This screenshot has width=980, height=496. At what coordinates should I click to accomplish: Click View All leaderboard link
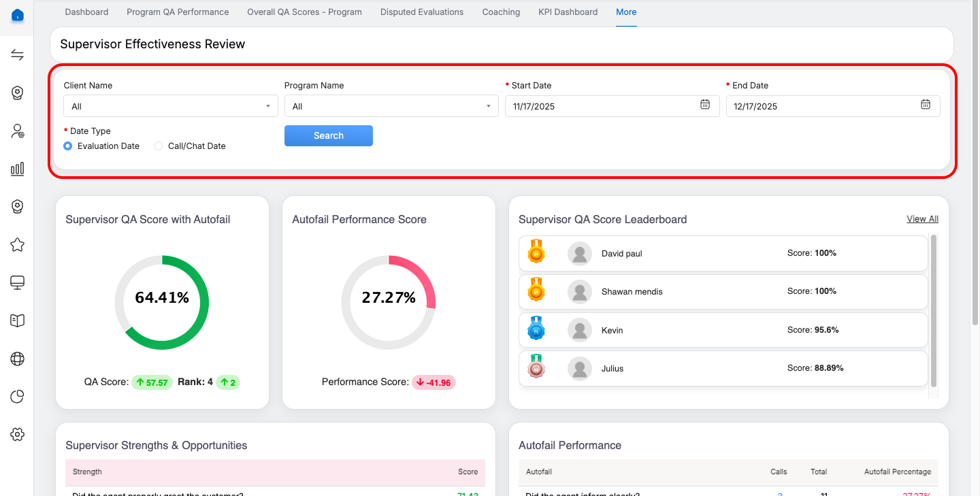coord(922,219)
